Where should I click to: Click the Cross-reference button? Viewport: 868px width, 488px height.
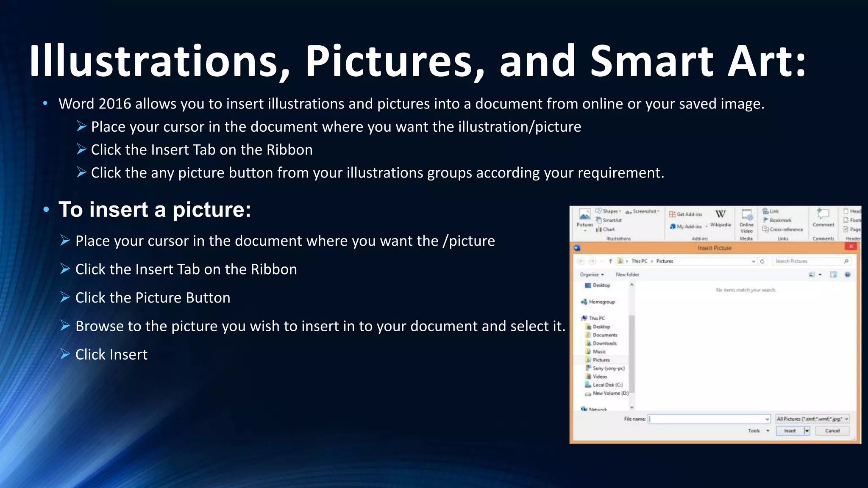782,229
